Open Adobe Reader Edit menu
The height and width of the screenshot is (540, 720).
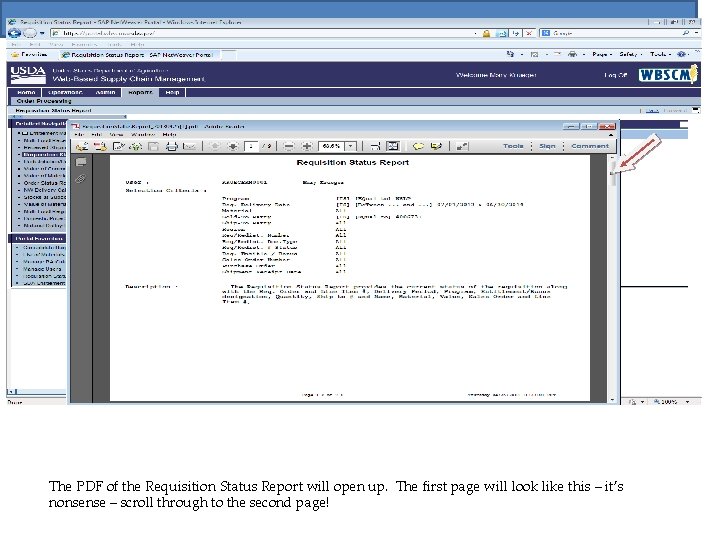(x=96, y=135)
